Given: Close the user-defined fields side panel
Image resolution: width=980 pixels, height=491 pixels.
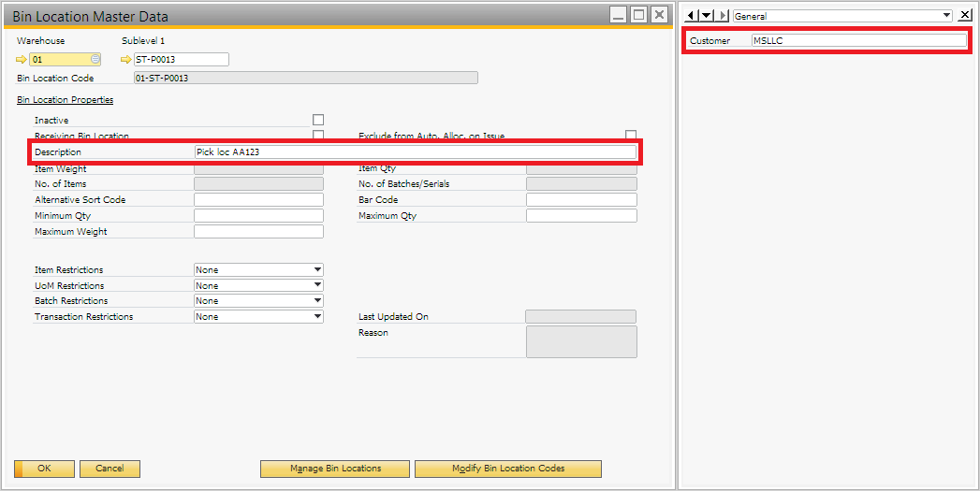Looking at the screenshot, I should point(965,16).
